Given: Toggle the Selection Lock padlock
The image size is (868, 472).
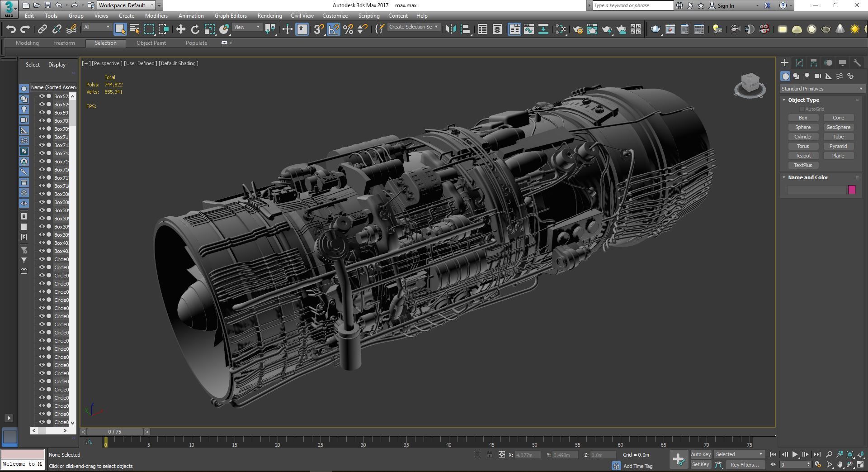Looking at the screenshot, I should (x=490, y=455).
